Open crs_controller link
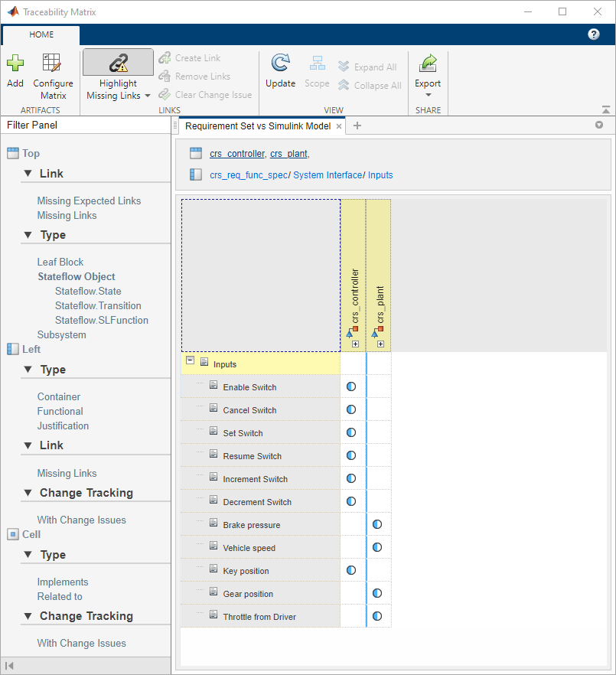 pyautogui.click(x=238, y=154)
